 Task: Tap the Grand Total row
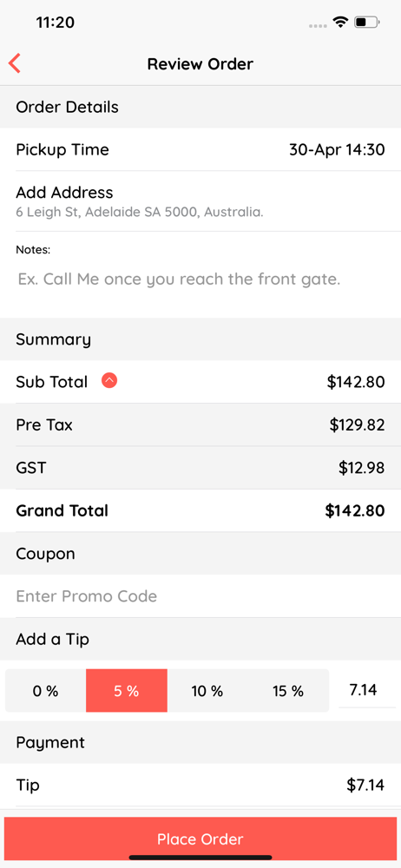(x=200, y=510)
